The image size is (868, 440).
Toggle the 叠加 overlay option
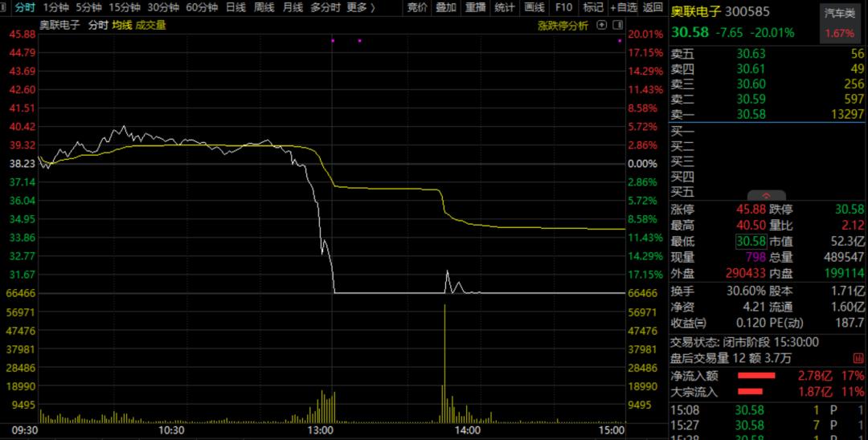(445, 7)
